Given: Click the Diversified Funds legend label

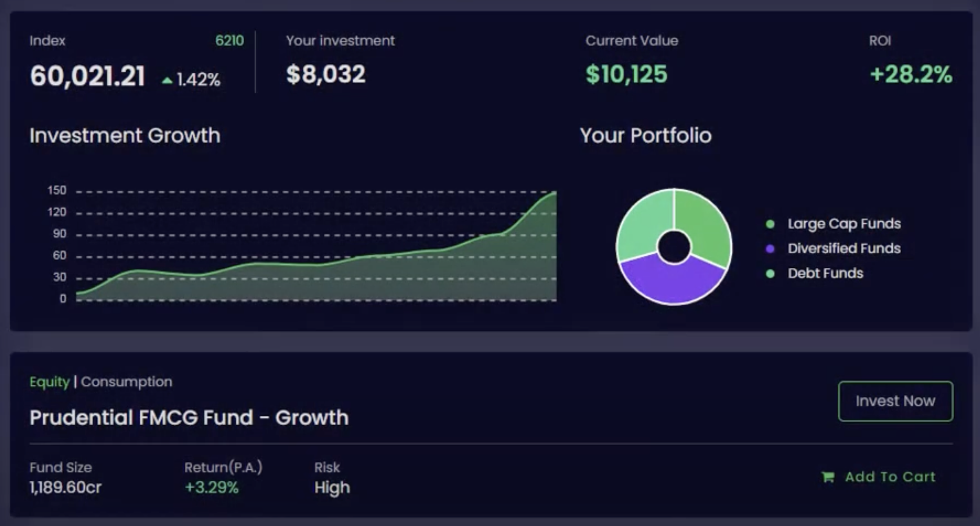Looking at the screenshot, I should click(844, 249).
